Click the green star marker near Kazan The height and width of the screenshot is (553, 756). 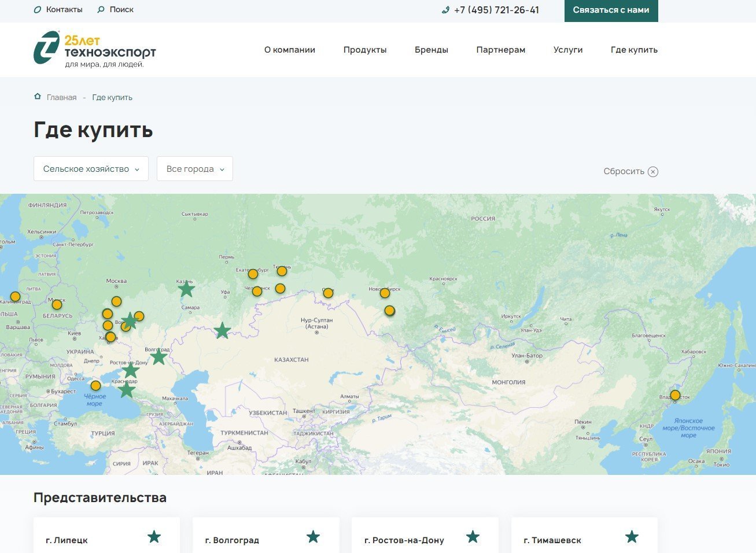[x=186, y=289]
